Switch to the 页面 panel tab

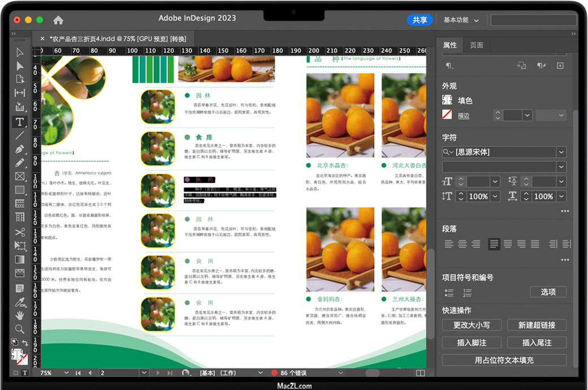(x=477, y=45)
